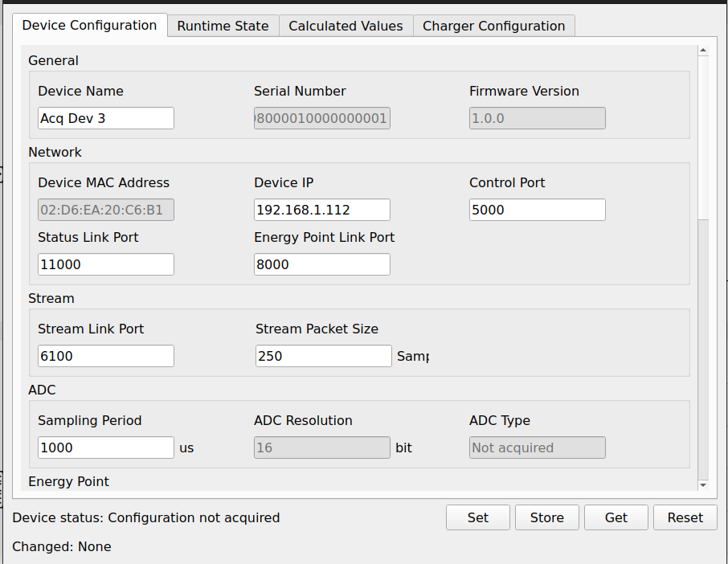Edit the Device Name field
Viewport: 728px width, 564px height.
(x=106, y=118)
